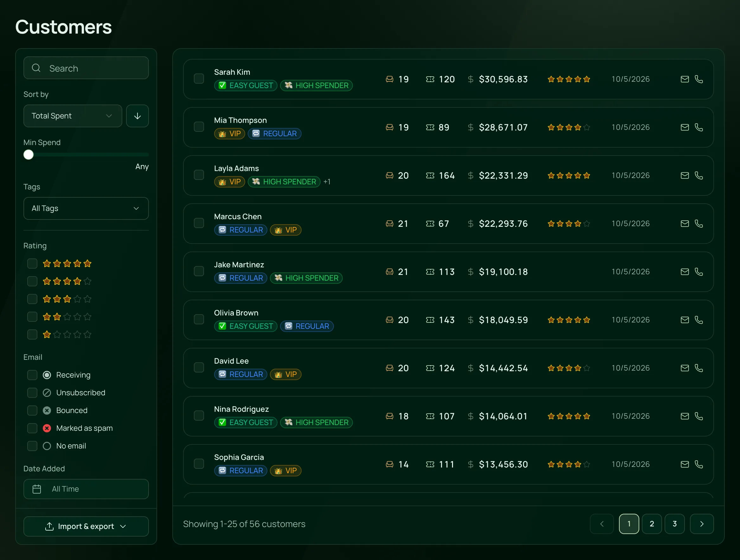Email Olivia Brown via envelope icon
The image size is (740, 560).
coord(685,320)
